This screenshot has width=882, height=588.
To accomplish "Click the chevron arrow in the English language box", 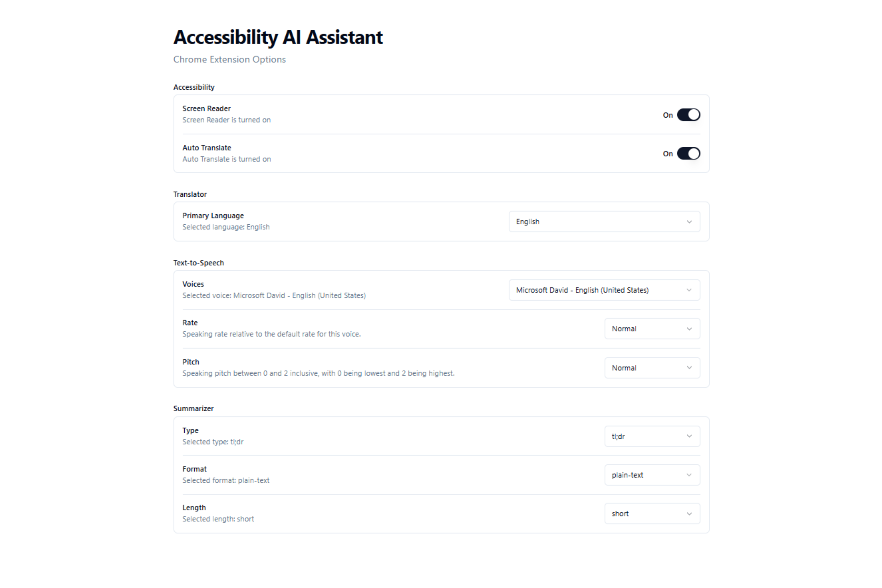I will pyautogui.click(x=689, y=222).
